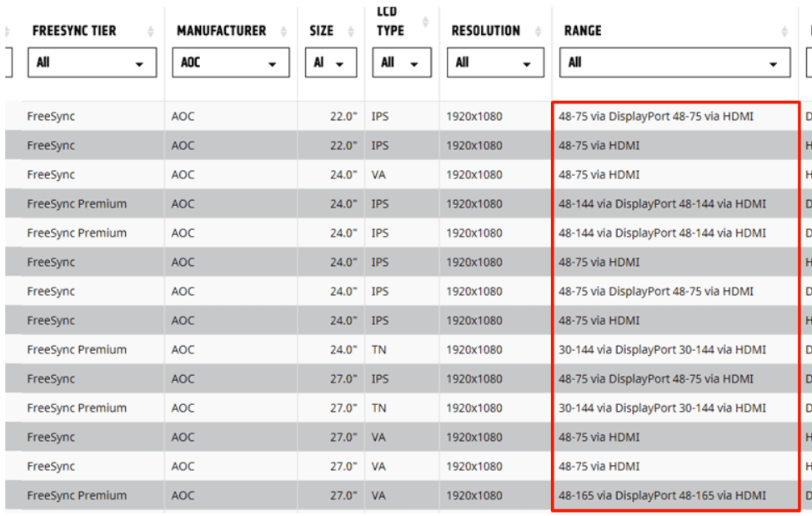This screenshot has width=812, height=516.
Task: Click 22.0" size in the DisplayPort 48-75 row
Action: point(343,117)
